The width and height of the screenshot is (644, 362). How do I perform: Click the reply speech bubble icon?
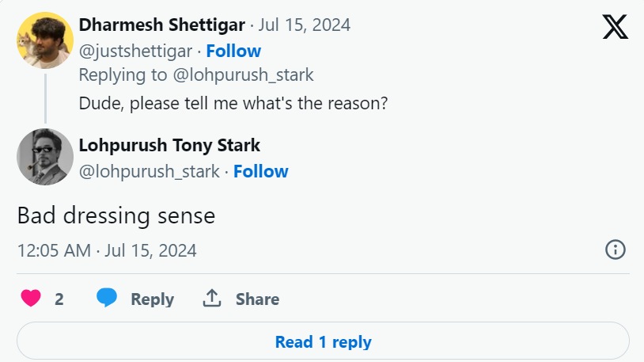[x=107, y=299]
